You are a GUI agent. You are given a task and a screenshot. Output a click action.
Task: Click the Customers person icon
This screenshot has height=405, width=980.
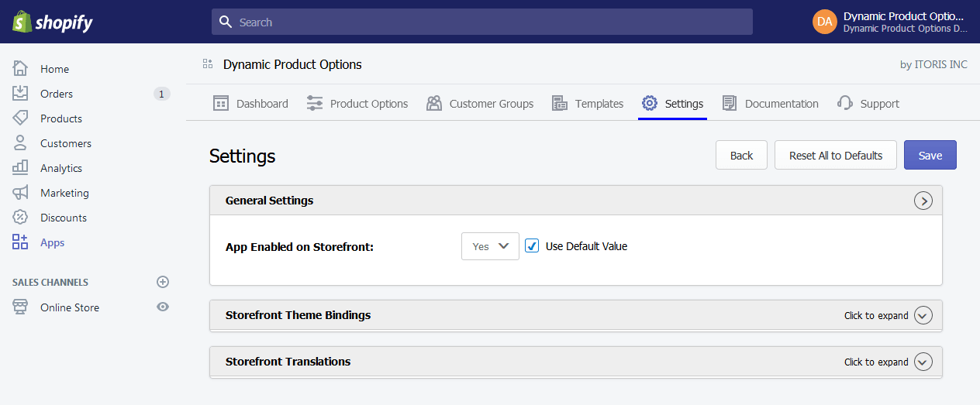pos(20,142)
